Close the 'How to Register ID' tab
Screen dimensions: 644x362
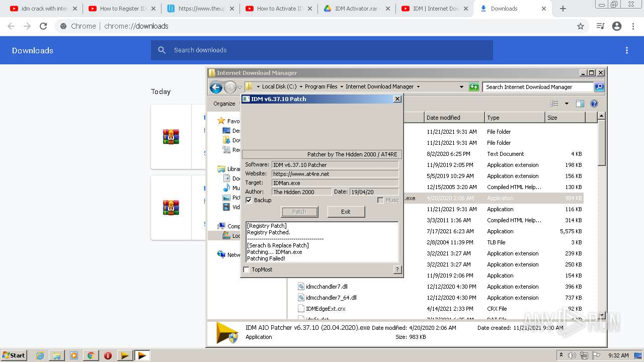[x=153, y=9]
